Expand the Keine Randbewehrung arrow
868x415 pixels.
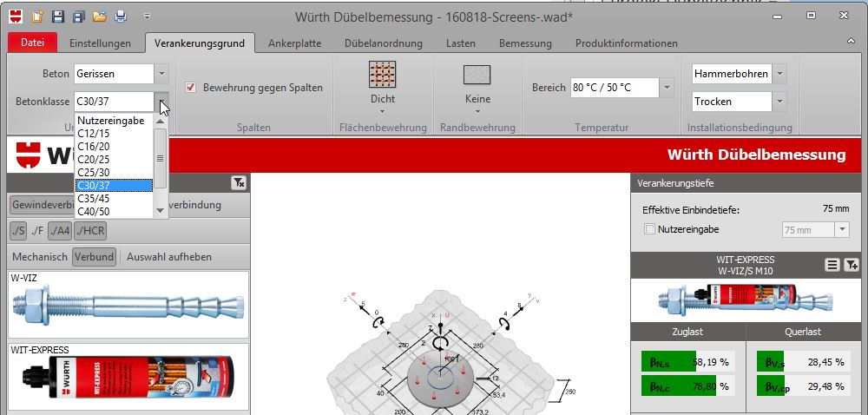coord(477,111)
